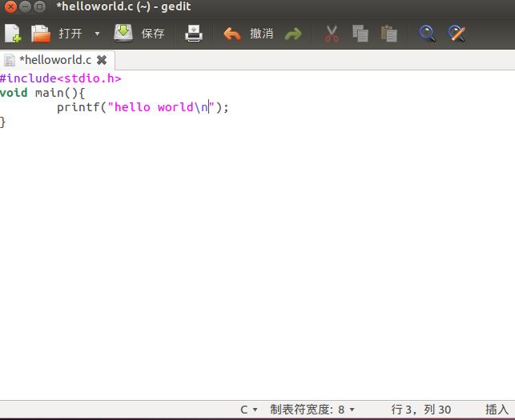Click the closing brace on the last line
The width and height of the screenshot is (515, 420).
pos(2,122)
